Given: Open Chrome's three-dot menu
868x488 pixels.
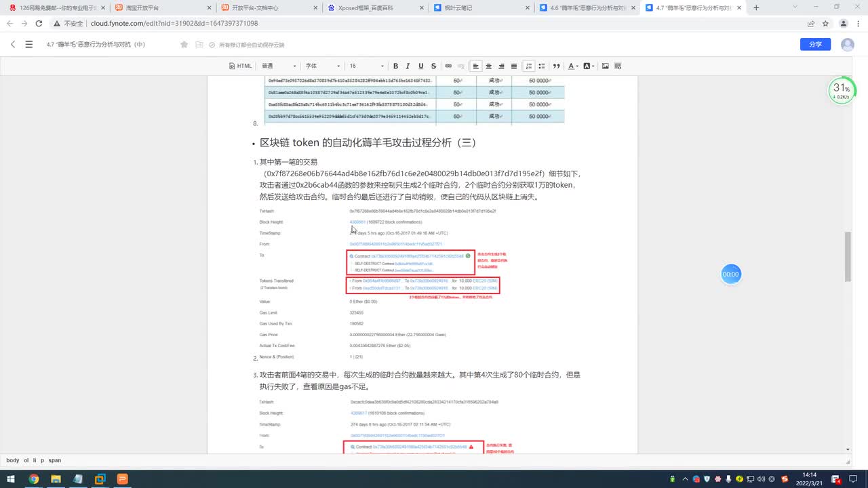Looking at the screenshot, I should pyautogui.click(x=858, y=23).
